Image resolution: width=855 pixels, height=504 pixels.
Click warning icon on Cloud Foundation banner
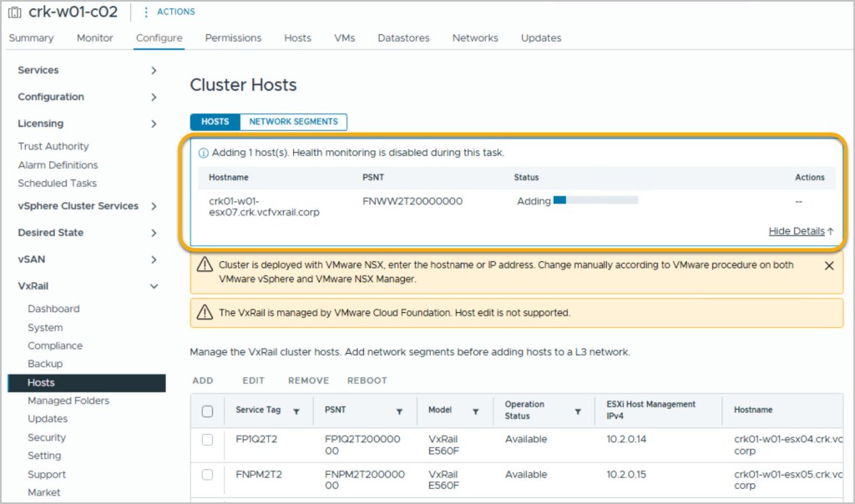coord(205,313)
